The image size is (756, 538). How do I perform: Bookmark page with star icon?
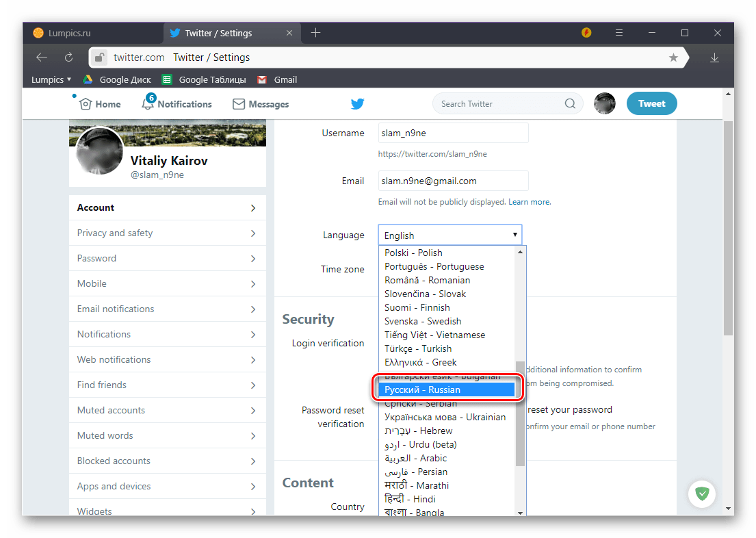pyautogui.click(x=673, y=57)
